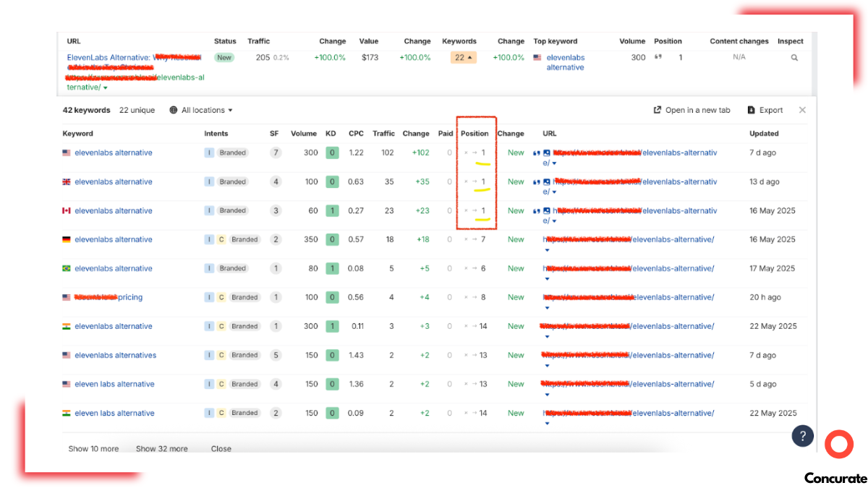Expand the URL caret in the row updated 17 May 2025
Viewport: 868px width, 488px height.
(x=547, y=278)
